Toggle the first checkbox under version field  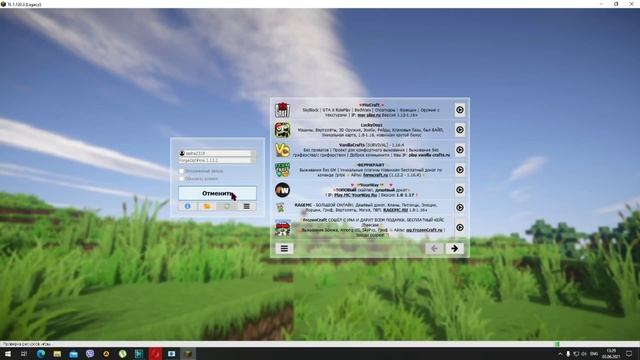(x=182, y=171)
